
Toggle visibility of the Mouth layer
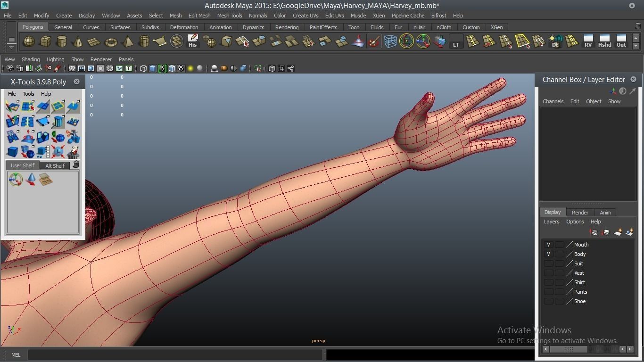coord(548,245)
